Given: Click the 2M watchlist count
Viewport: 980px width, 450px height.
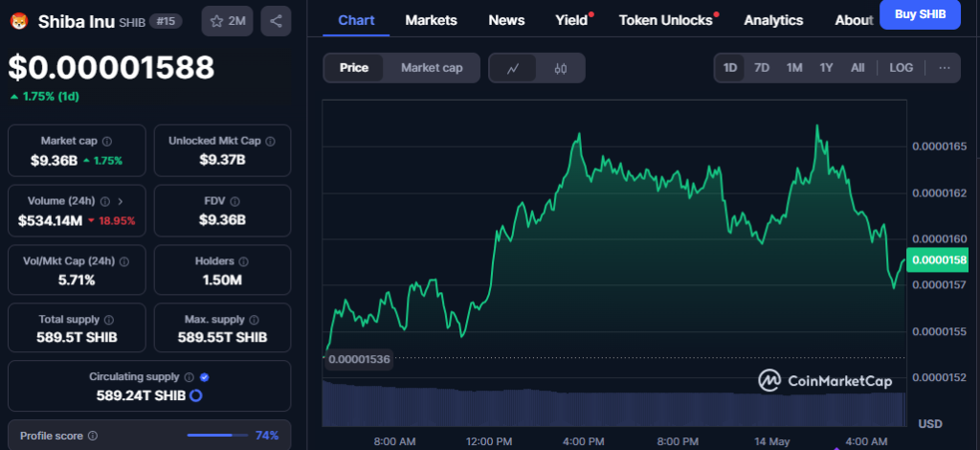Looking at the screenshot, I should (x=237, y=21).
